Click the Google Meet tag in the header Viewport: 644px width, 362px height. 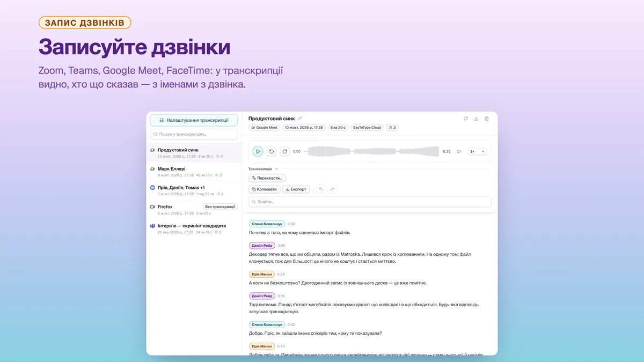coord(264,128)
